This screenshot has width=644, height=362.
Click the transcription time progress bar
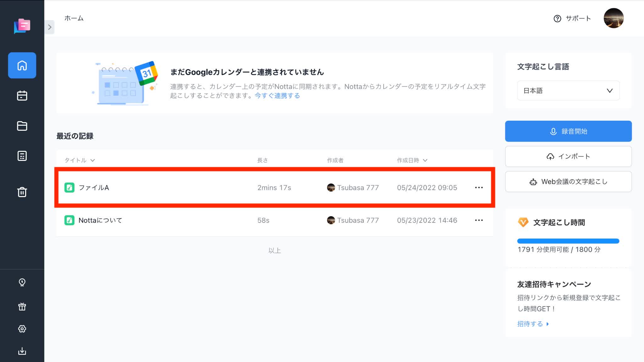568,241
